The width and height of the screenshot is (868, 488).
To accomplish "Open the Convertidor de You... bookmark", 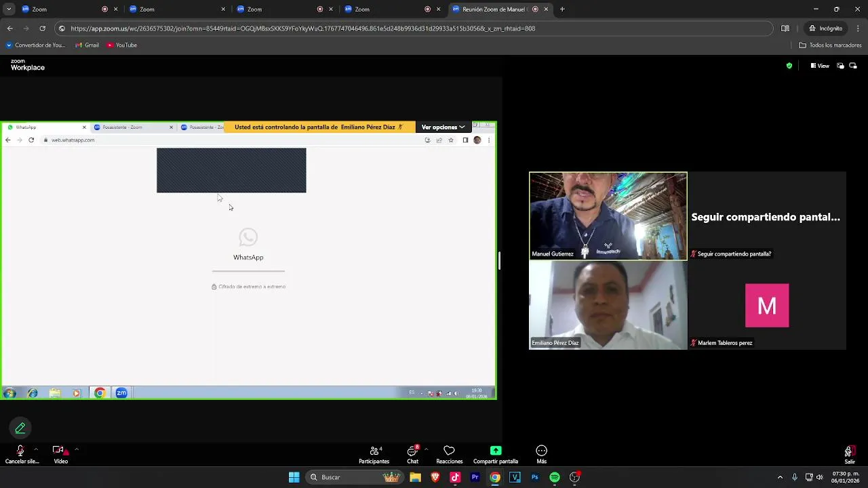I will click(x=35, y=45).
